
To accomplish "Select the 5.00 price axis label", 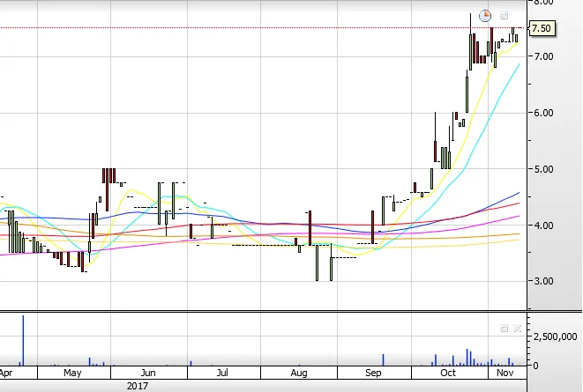I will [x=543, y=169].
